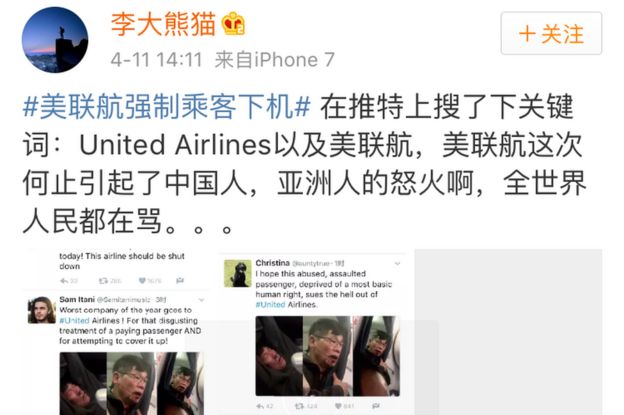Viewport: 624px width, 415px height.
Task: Open the poster's profile avatar photo
Action: 55,39
